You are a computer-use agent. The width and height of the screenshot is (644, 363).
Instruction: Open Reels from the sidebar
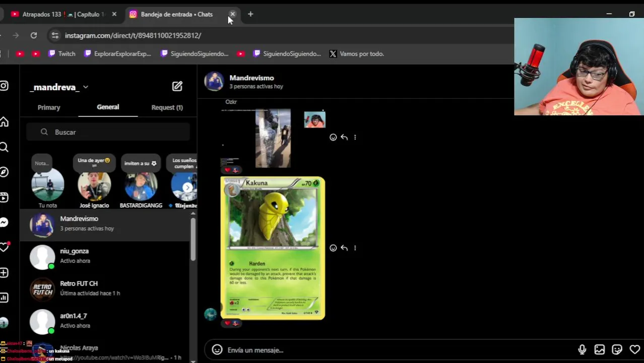(x=4, y=197)
